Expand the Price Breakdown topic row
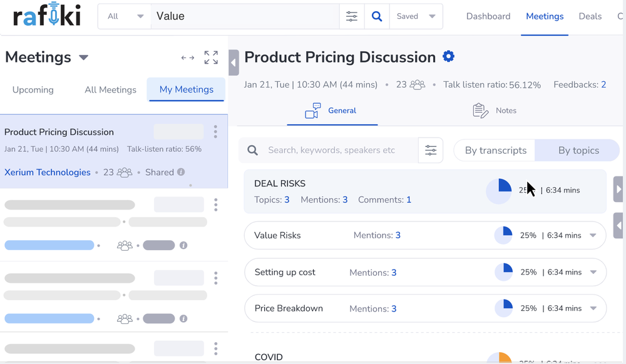Image resolution: width=626 pixels, height=364 pixels. pos(593,308)
